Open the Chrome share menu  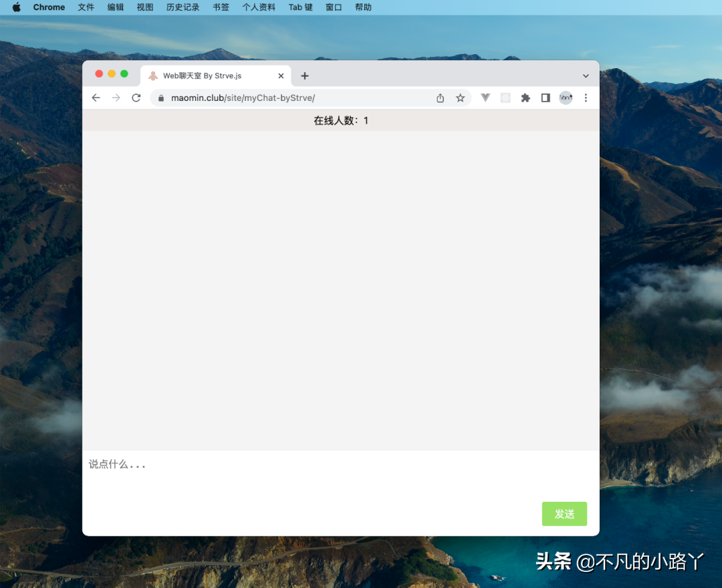[440, 98]
